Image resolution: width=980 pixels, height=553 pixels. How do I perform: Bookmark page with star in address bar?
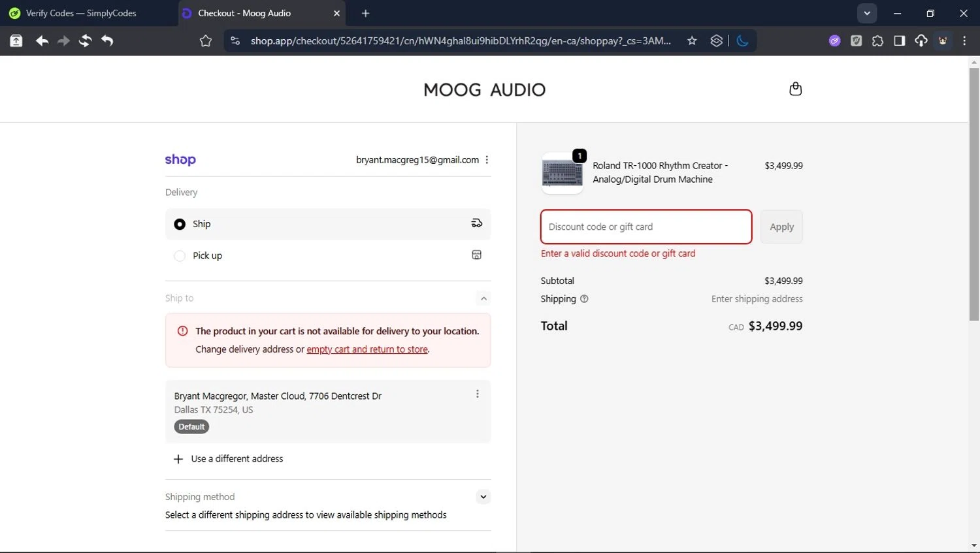[692, 41]
